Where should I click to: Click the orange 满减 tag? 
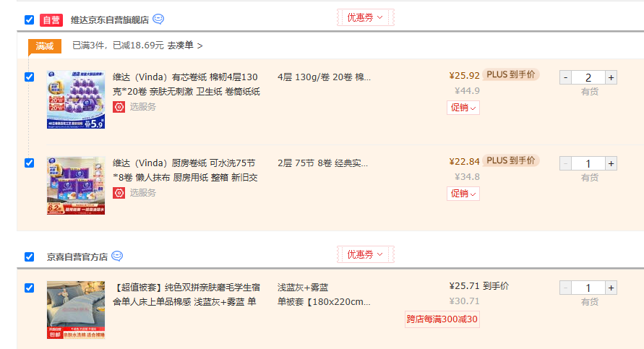[44, 46]
